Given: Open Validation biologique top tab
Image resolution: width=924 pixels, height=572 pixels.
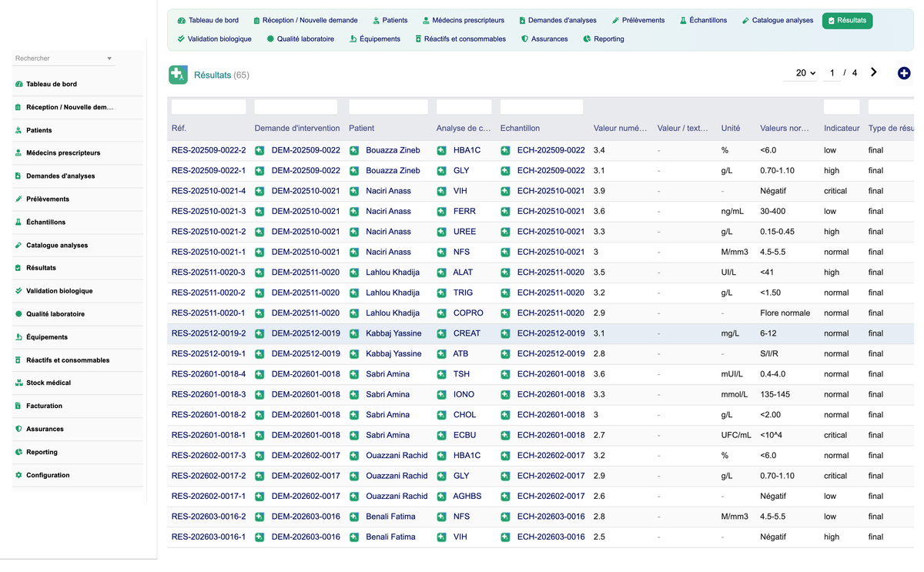Looking at the screenshot, I should click(x=214, y=38).
